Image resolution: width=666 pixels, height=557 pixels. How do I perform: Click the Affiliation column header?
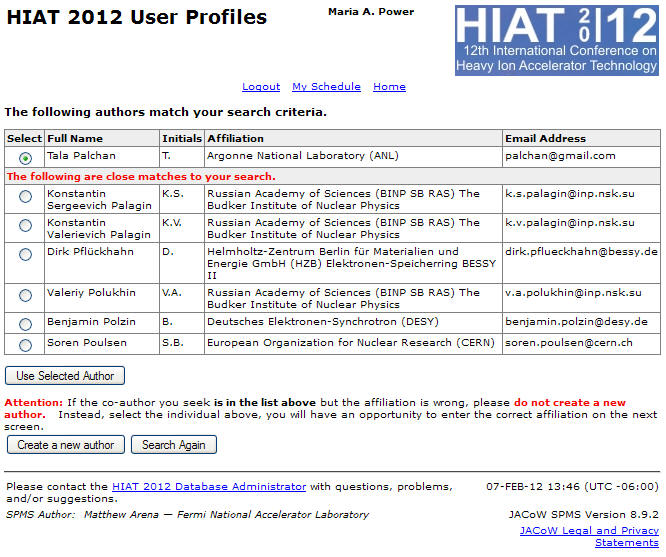(353, 139)
